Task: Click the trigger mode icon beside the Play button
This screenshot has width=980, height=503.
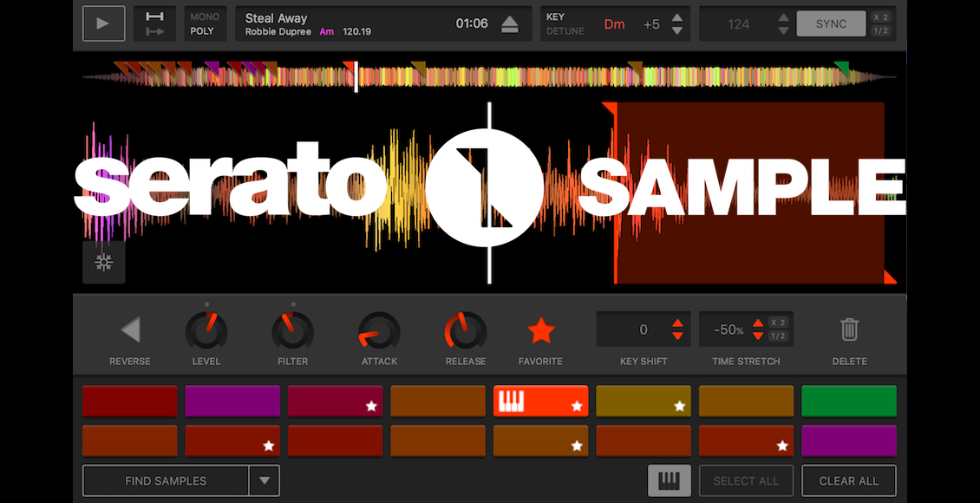Action: 154,23
